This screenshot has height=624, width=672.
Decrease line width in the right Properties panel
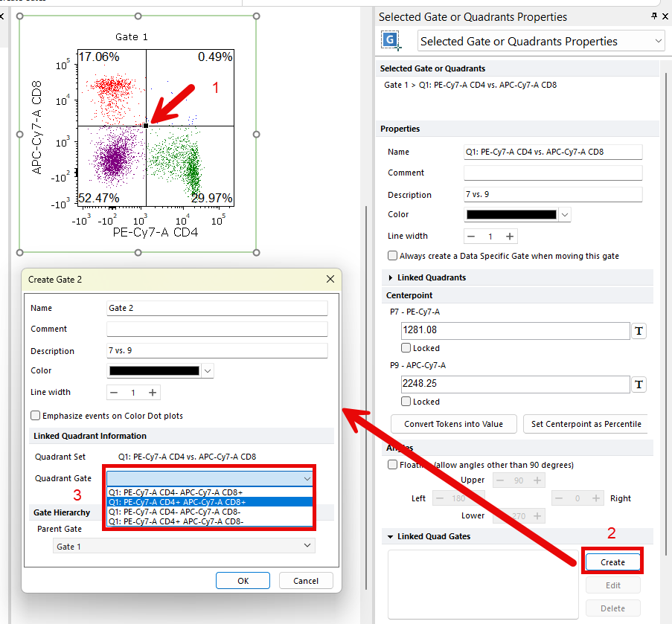pyautogui.click(x=471, y=237)
